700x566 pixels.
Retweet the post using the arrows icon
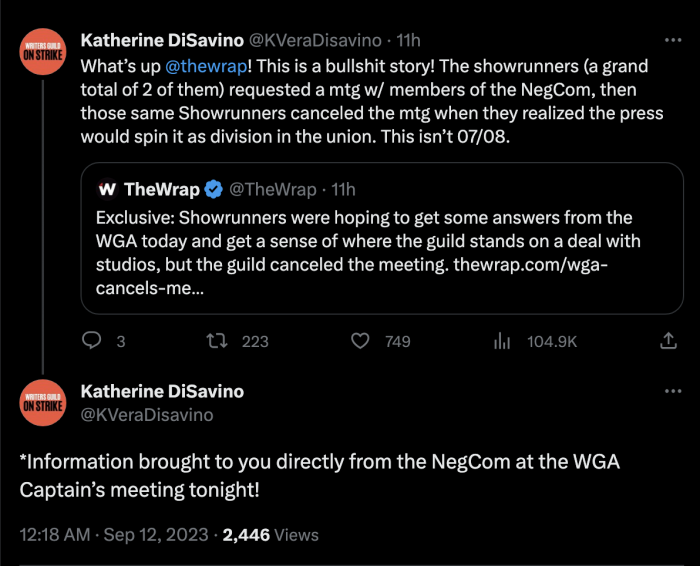tap(215, 341)
